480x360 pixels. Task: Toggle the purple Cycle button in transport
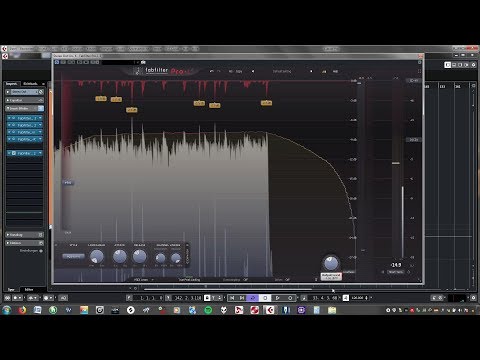253,298
